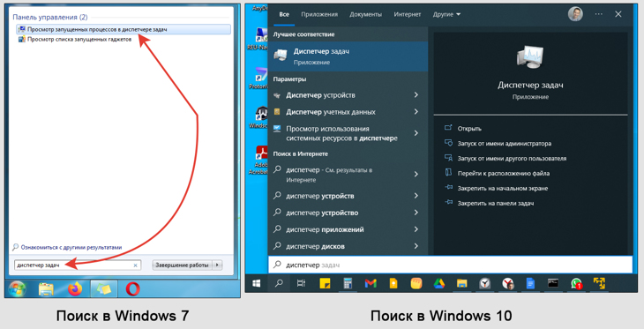The width and height of the screenshot is (644, 329).
Task: Expand chevron for web search диспетчер устройств
Action: (x=416, y=196)
